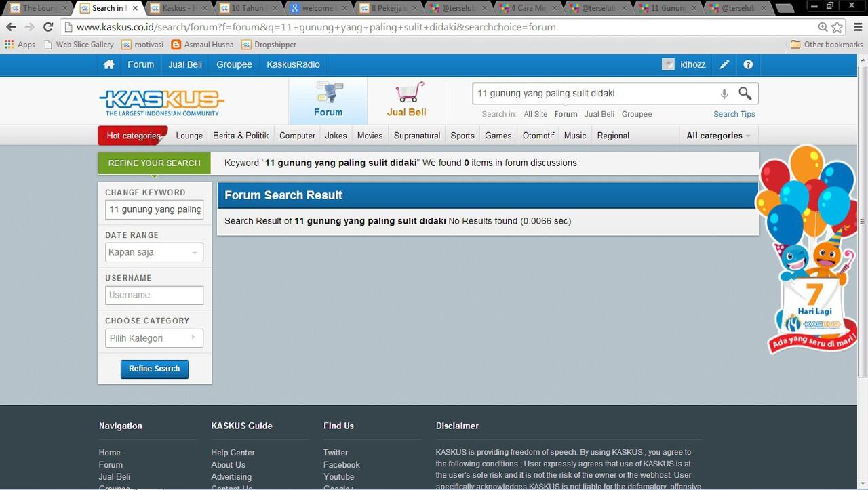Go back in browser
Image resolution: width=868 pixels, height=490 pixels.
(11, 27)
